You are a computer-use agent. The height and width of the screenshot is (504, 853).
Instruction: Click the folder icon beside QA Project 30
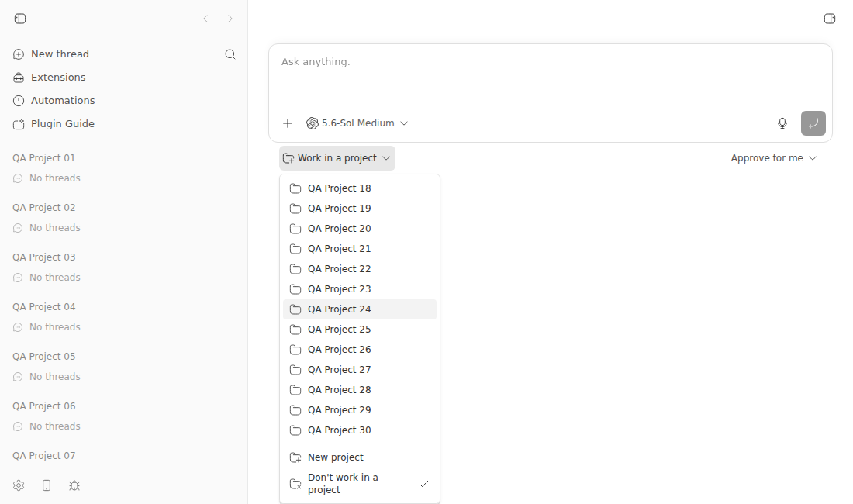pyautogui.click(x=295, y=430)
